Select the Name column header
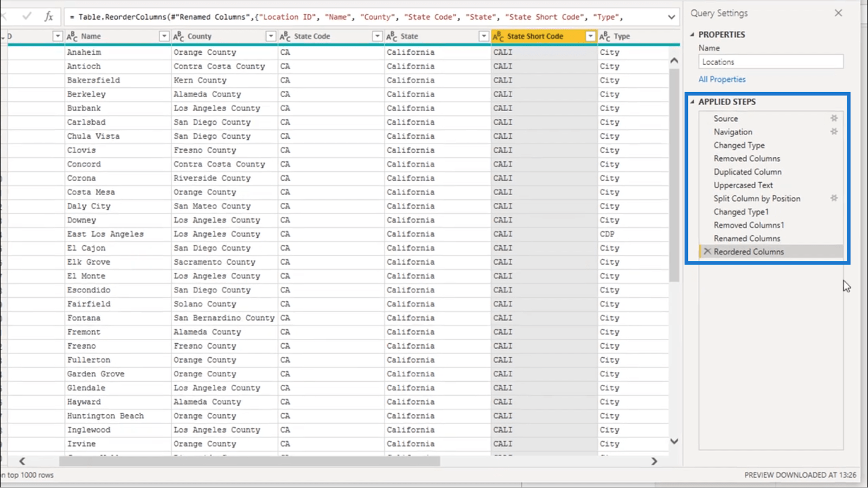 click(x=117, y=36)
